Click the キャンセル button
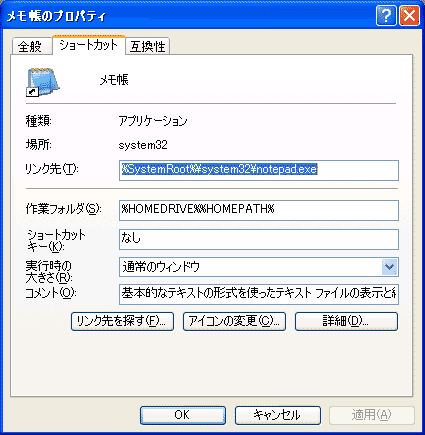 point(278,415)
